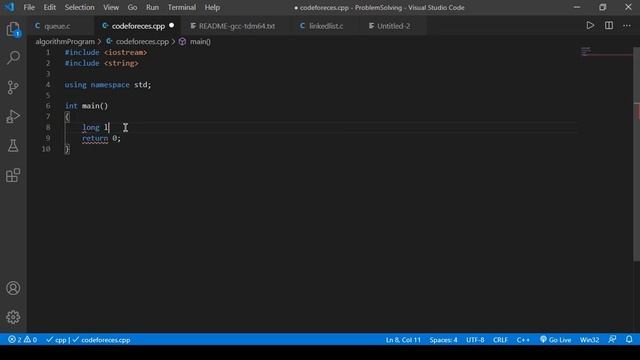Screen dimensions: 640x360
Task: Open the Source Control view
Action: [x=13, y=87]
